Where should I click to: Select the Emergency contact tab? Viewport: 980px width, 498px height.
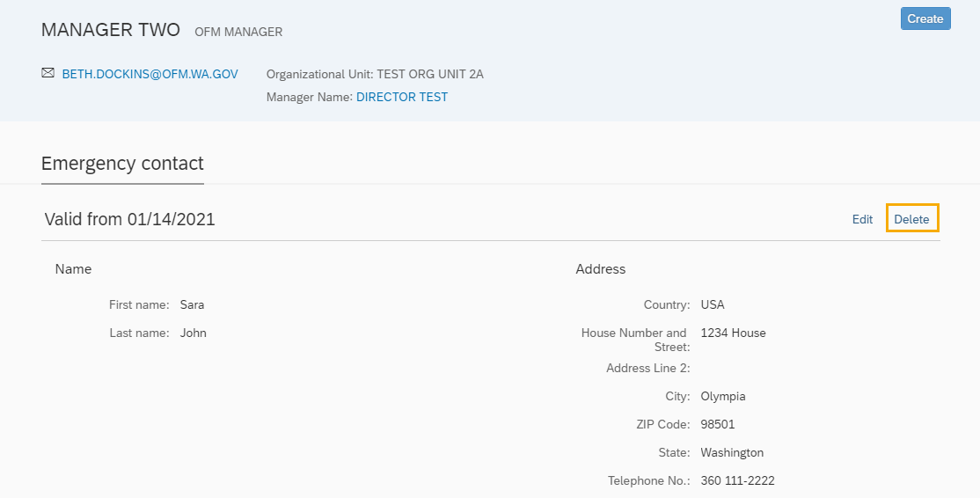pos(122,164)
